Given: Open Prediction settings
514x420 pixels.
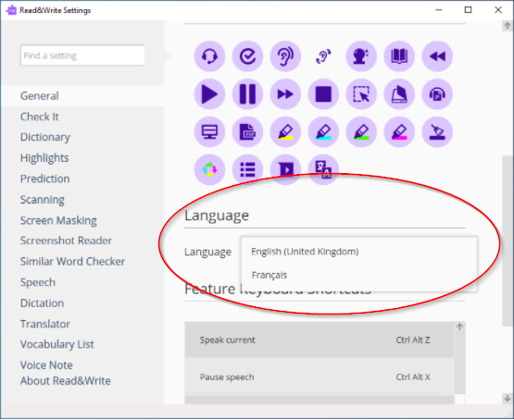Looking at the screenshot, I should click(x=44, y=179).
